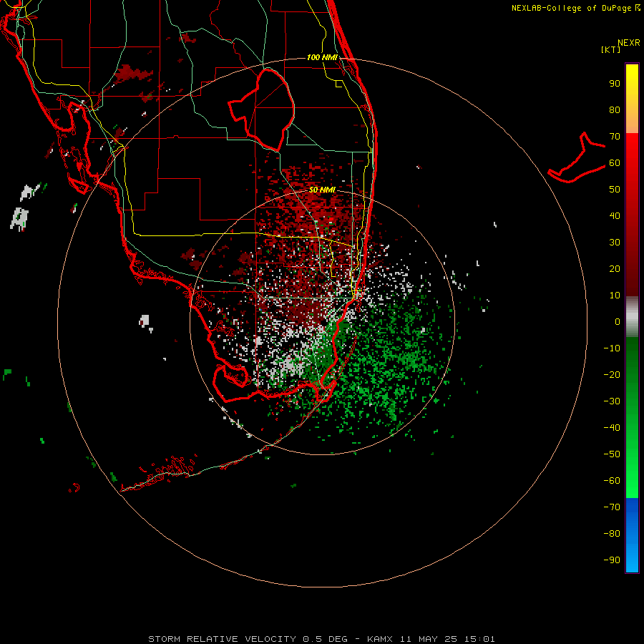The height and width of the screenshot is (644, 644).
Task: Click the -60 scale value
Action: coord(612,481)
